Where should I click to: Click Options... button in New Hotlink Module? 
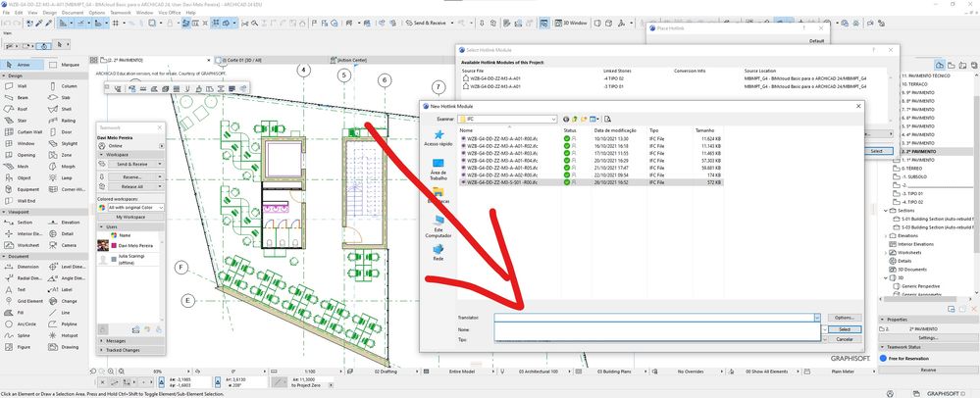click(845, 318)
